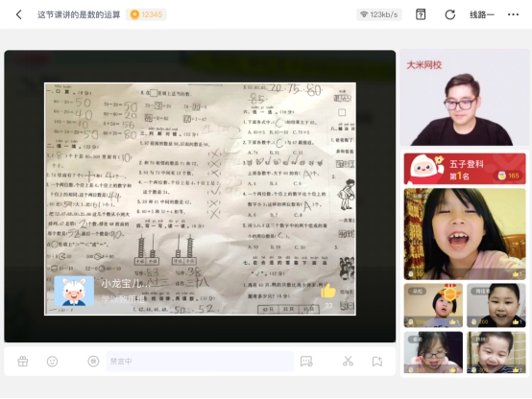Image resolution: width=532 pixels, height=399 pixels.
Task: Toggle the chat message panel icon
Action: click(306, 362)
